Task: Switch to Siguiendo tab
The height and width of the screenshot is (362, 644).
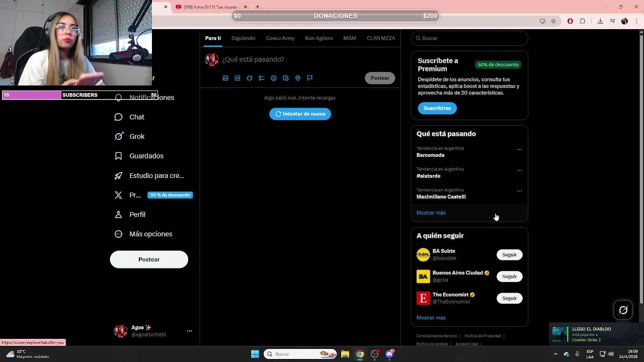Action: [x=244, y=38]
